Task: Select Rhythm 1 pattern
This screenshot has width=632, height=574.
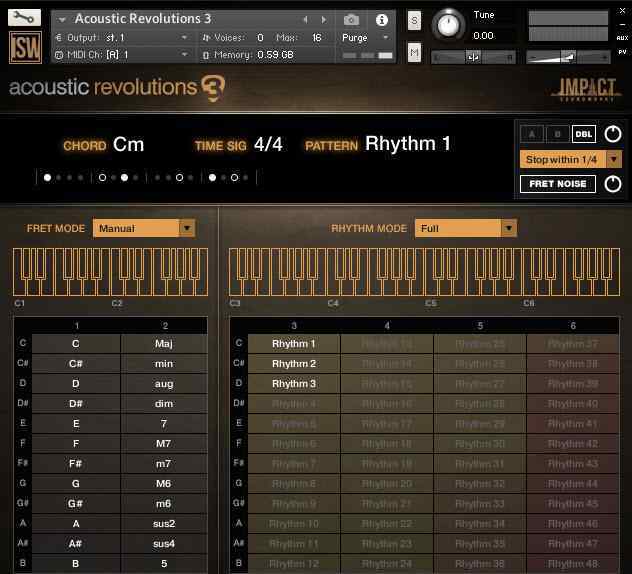Action: click(x=294, y=343)
